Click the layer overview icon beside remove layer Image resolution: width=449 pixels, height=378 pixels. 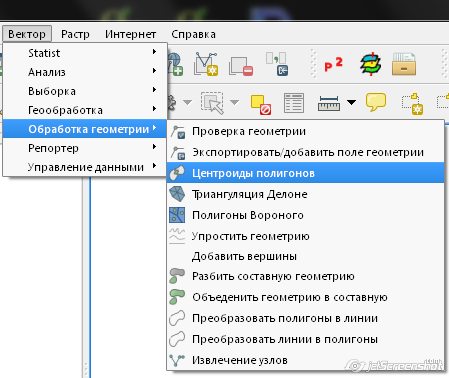point(277,64)
